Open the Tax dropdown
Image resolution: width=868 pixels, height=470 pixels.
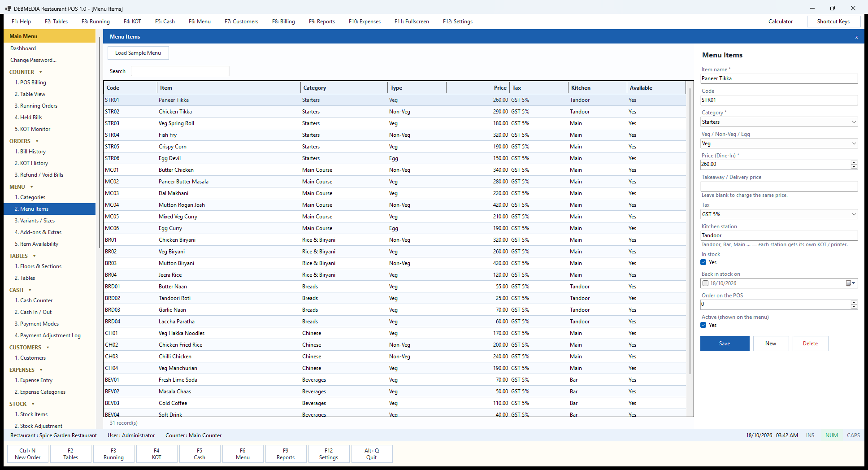pyautogui.click(x=779, y=214)
